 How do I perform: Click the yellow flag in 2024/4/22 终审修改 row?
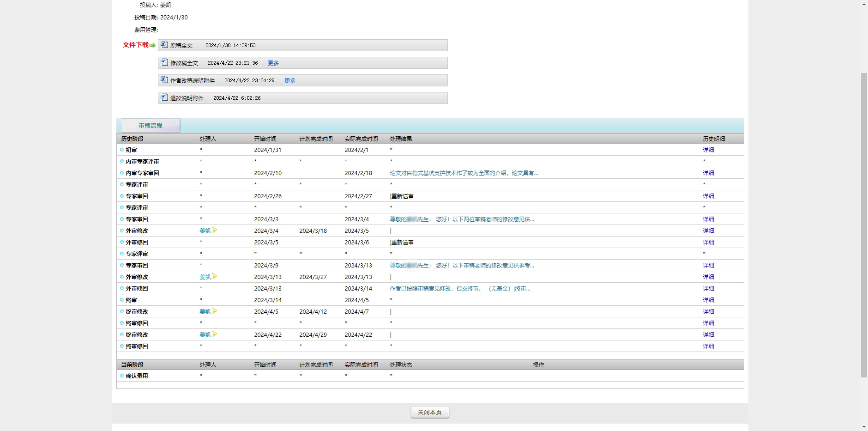click(x=215, y=334)
